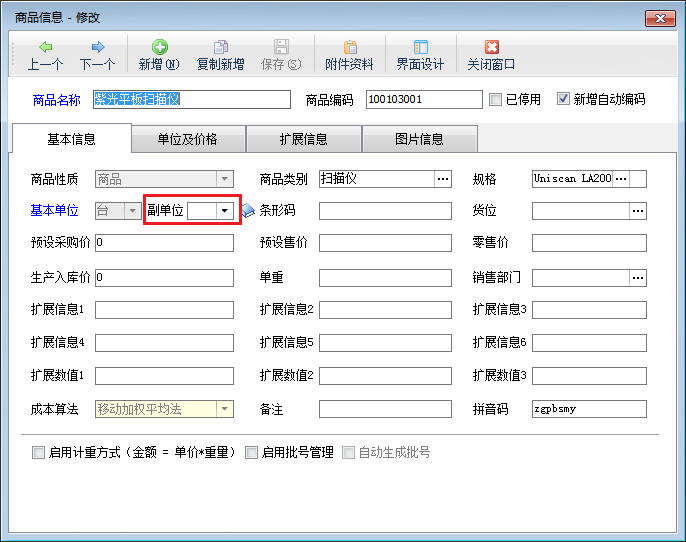Image resolution: width=686 pixels, height=542 pixels.
Task: Click the 复制新增 (copy and add) icon
Action: [x=220, y=48]
